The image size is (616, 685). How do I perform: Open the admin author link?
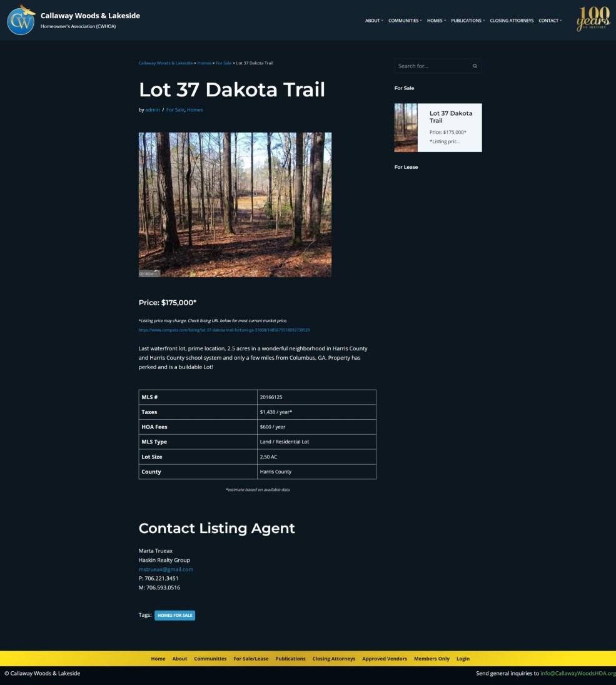tap(153, 109)
